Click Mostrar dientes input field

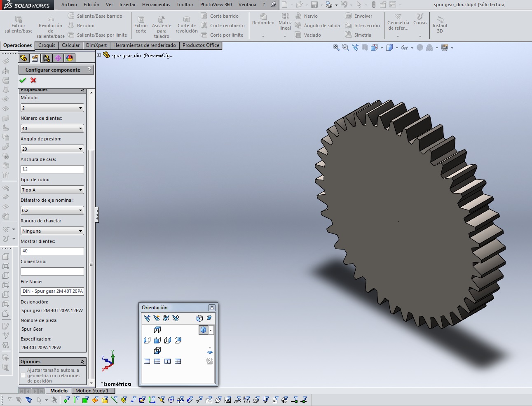pos(52,251)
